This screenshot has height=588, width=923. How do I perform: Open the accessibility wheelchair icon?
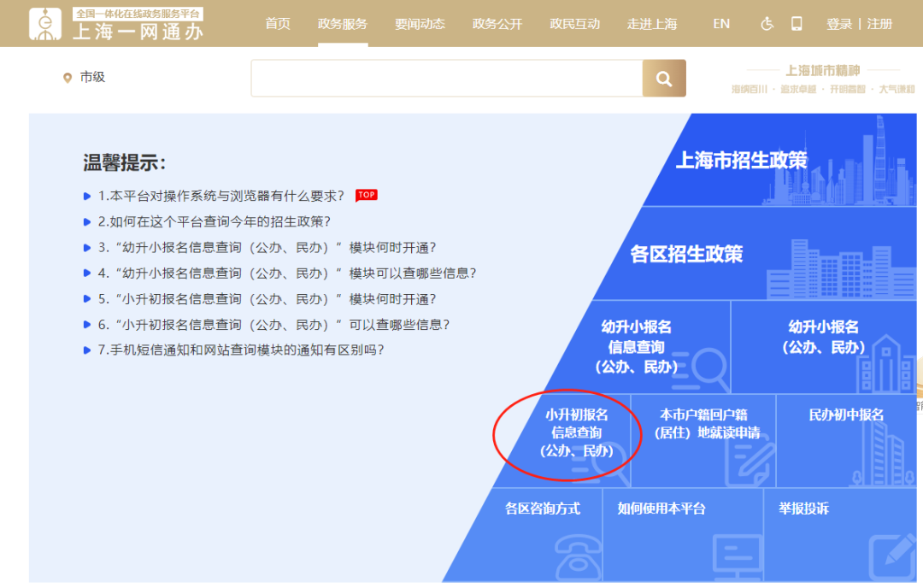point(767,24)
